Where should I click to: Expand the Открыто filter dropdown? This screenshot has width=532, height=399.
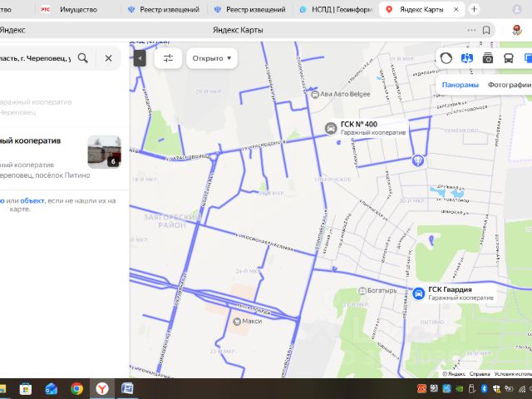(x=212, y=58)
